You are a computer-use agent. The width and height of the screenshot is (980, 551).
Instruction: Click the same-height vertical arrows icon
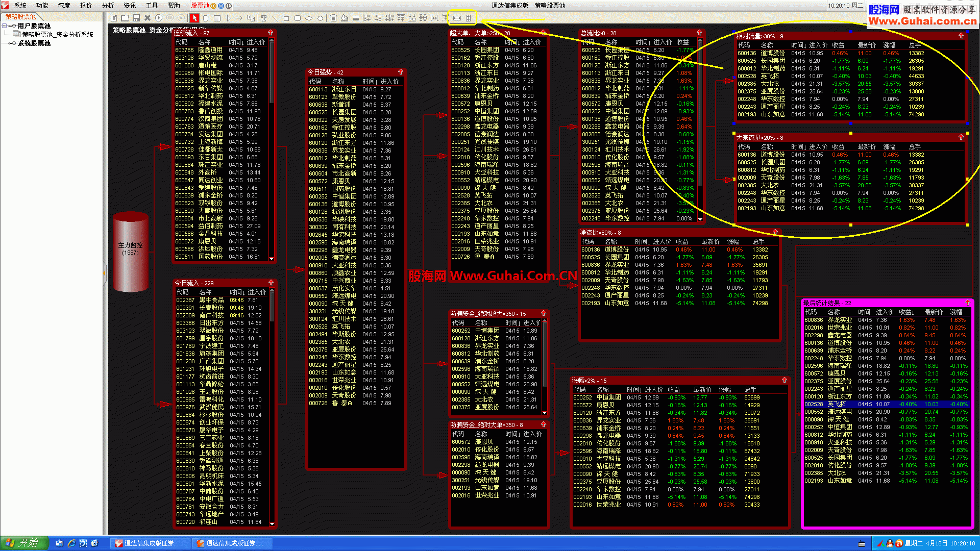pos(468,18)
